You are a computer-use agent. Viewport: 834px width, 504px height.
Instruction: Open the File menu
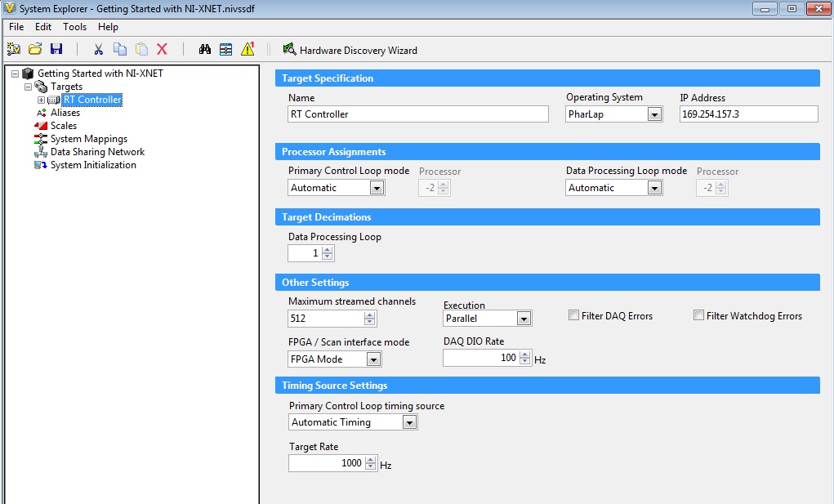point(16,27)
